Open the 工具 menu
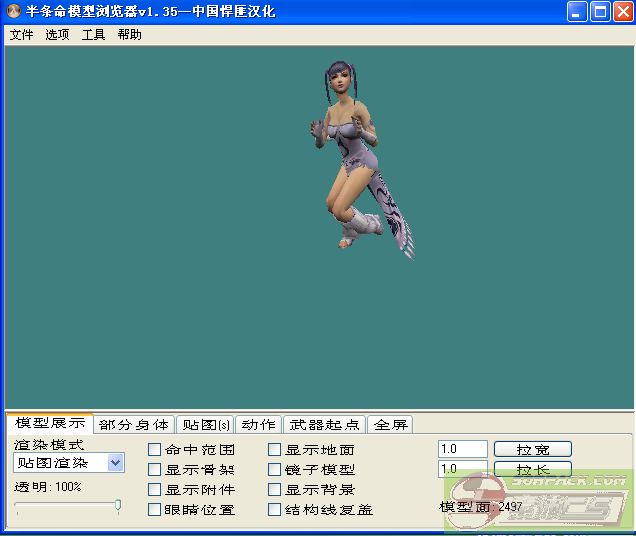The height and width of the screenshot is (536, 636). [x=93, y=34]
